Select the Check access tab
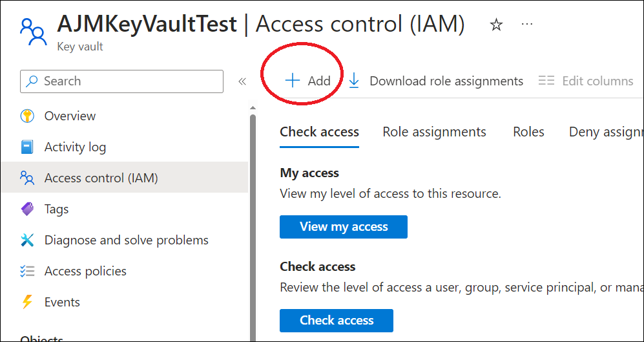The height and width of the screenshot is (342, 644). [319, 132]
